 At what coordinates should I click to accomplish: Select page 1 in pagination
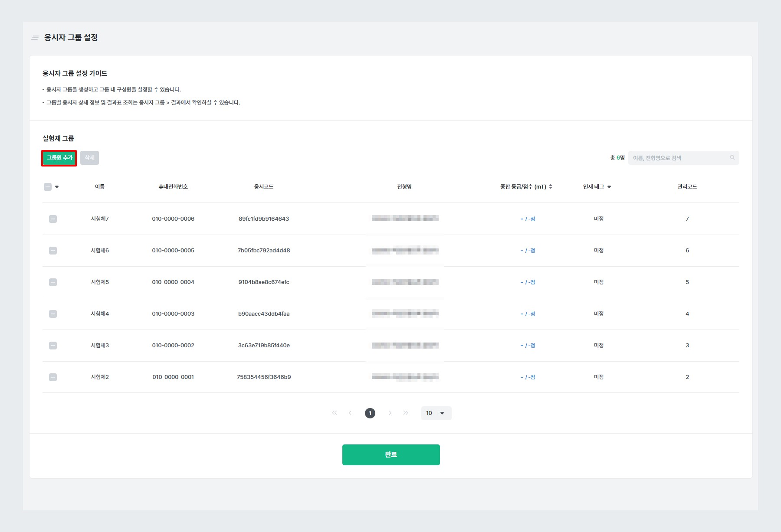[370, 413]
